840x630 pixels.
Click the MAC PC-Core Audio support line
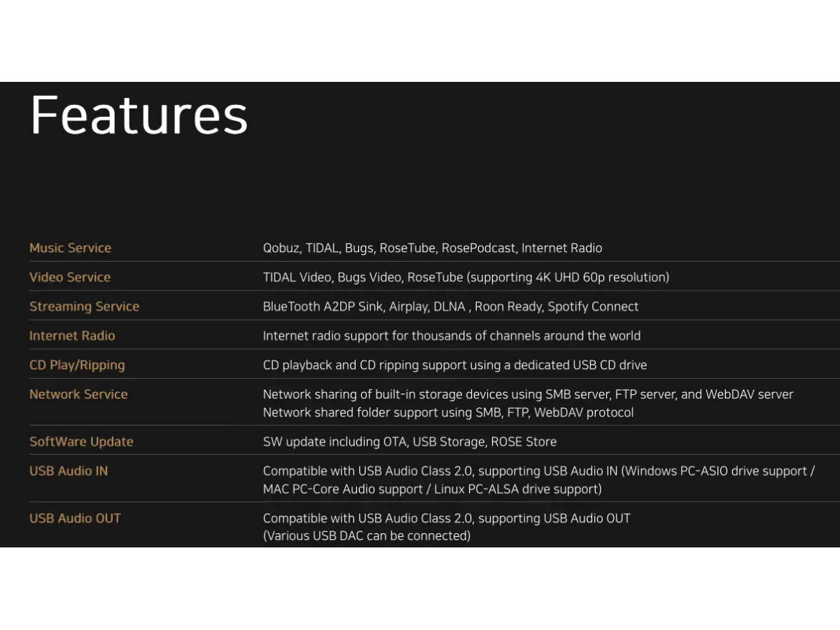tap(433, 489)
